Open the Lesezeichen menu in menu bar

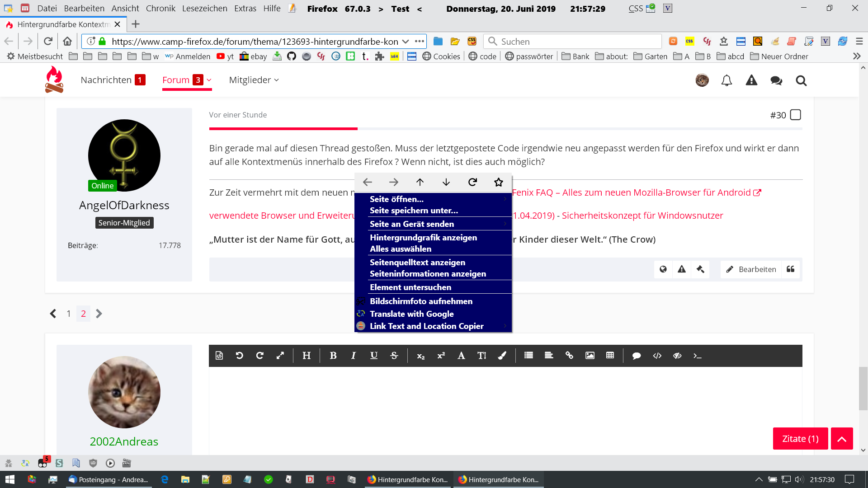tap(204, 8)
